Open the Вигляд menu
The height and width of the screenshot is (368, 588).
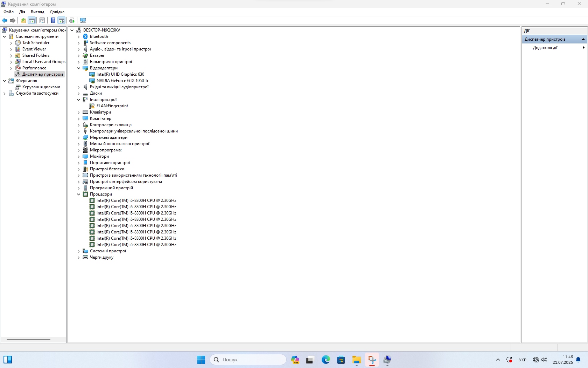coord(37,12)
